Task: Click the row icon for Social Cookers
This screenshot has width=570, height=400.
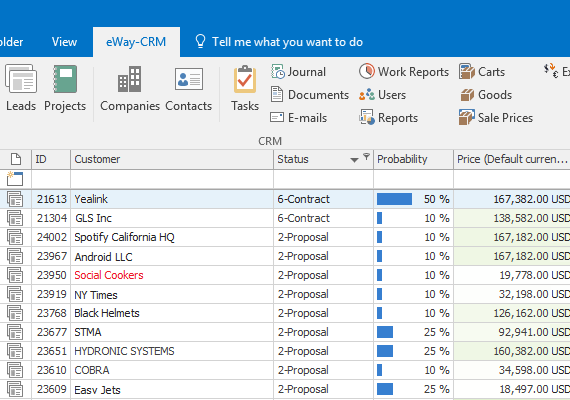Action: (x=15, y=275)
